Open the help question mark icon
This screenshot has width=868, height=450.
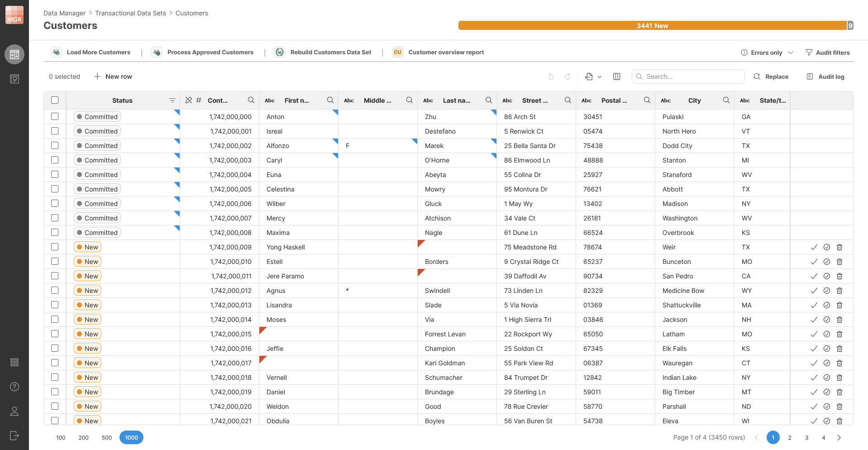pyautogui.click(x=14, y=387)
